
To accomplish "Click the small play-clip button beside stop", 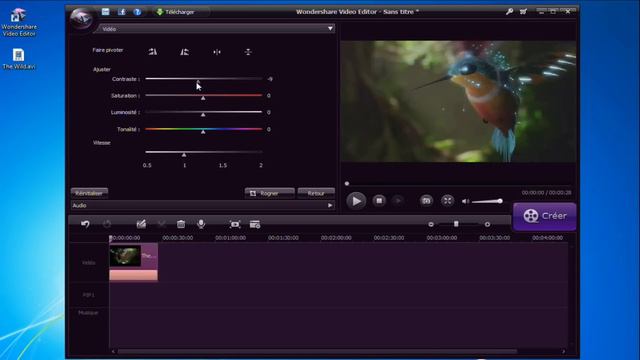I will pyautogui.click(x=398, y=200).
